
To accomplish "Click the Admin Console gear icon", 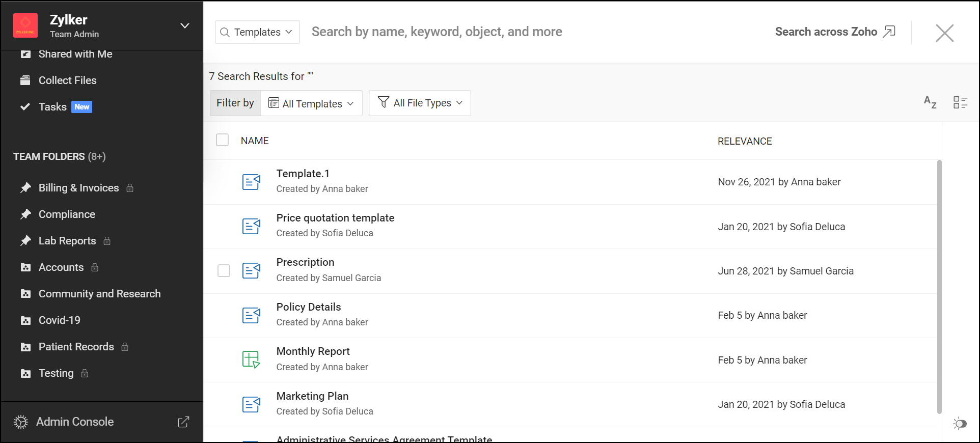I will pyautogui.click(x=21, y=422).
